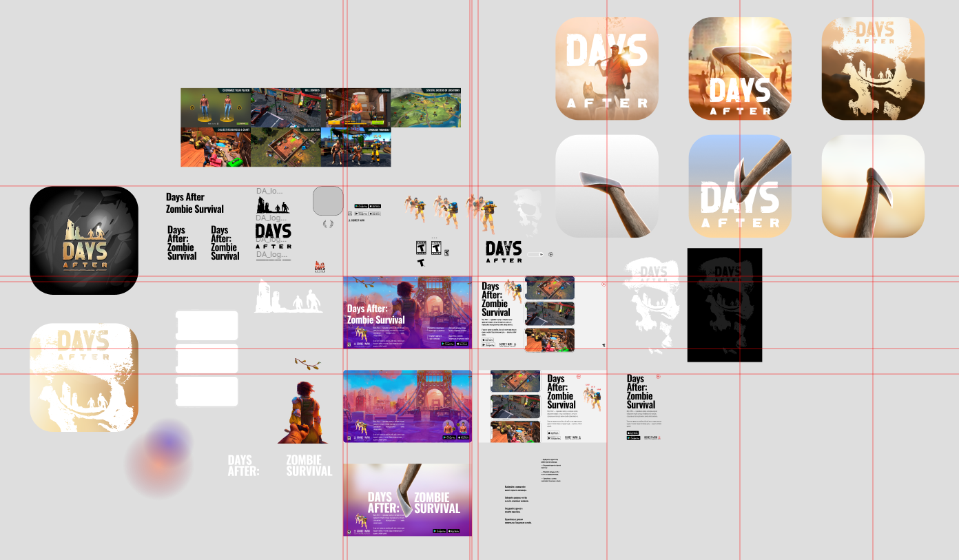Select the topmost white ticket-shaped placeholder
959x560 pixels.
coord(207,325)
